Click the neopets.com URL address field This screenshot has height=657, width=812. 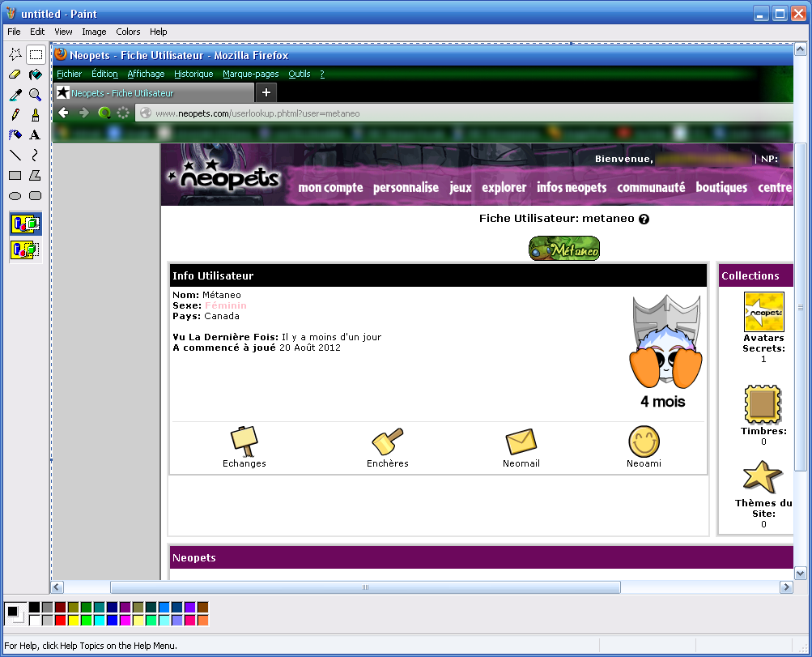click(465, 113)
